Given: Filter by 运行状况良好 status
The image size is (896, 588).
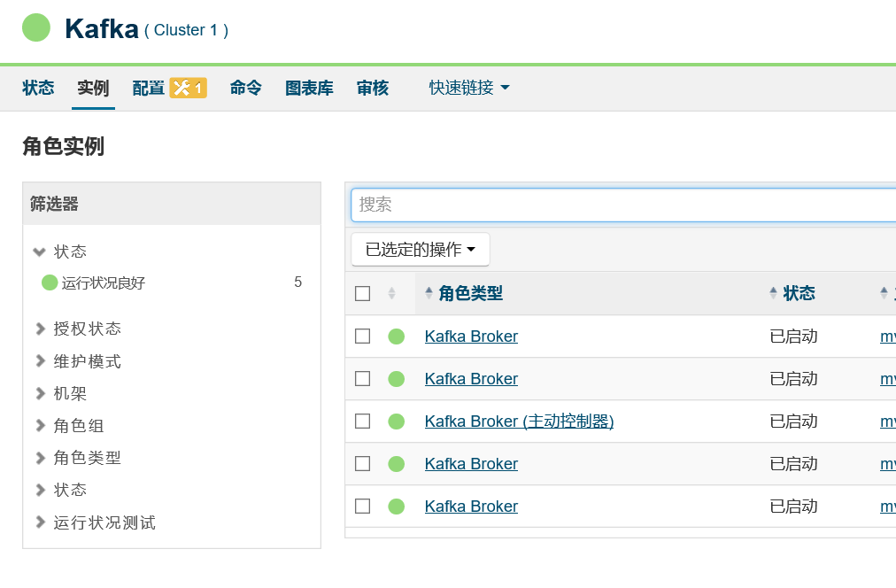Looking at the screenshot, I should [104, 282].
